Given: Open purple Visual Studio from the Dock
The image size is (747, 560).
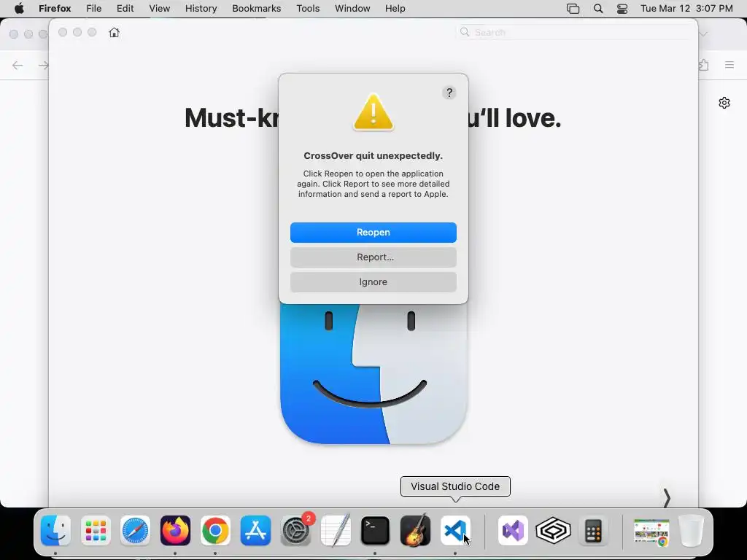Looking at the screenshot, I should pyautogui.click(x=513, y=531).
